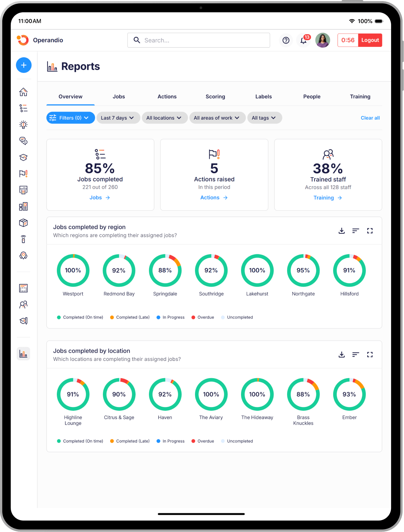Toggle Overdue legend in region chart
The width and height of the screenshot is (404, 532).
point(203,317)
